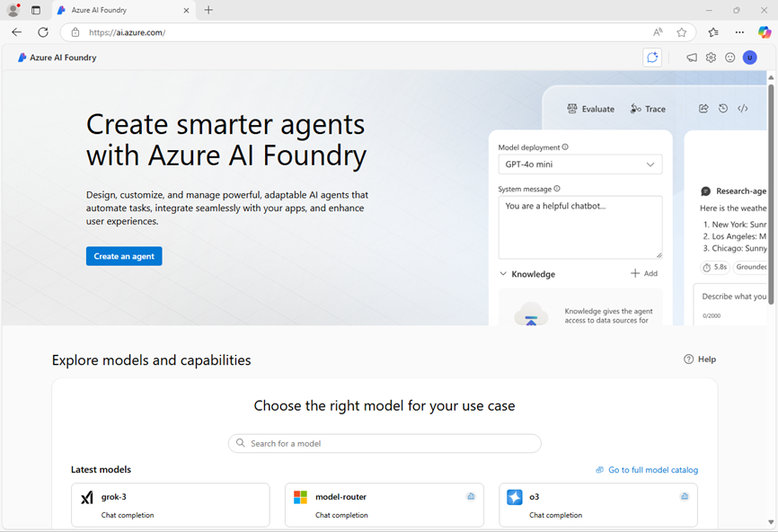Select the Azure AI Foundry browser tab
Viewport: 778px width, 532px height.
coord(124,10)
